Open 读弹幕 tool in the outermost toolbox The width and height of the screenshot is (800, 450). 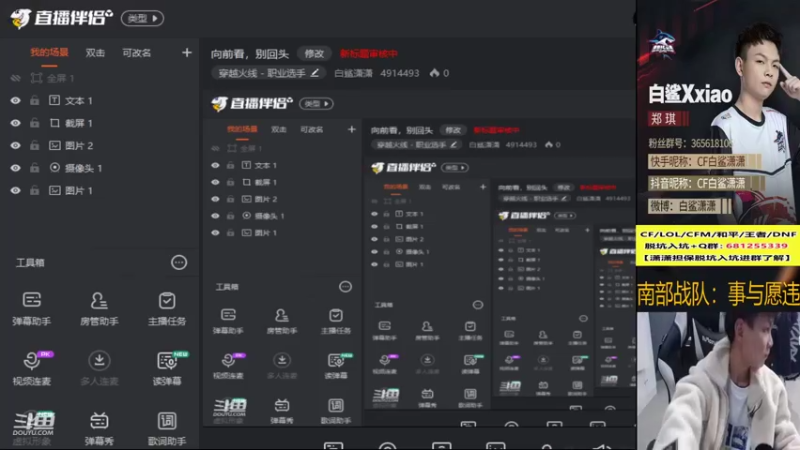point(167,368)
